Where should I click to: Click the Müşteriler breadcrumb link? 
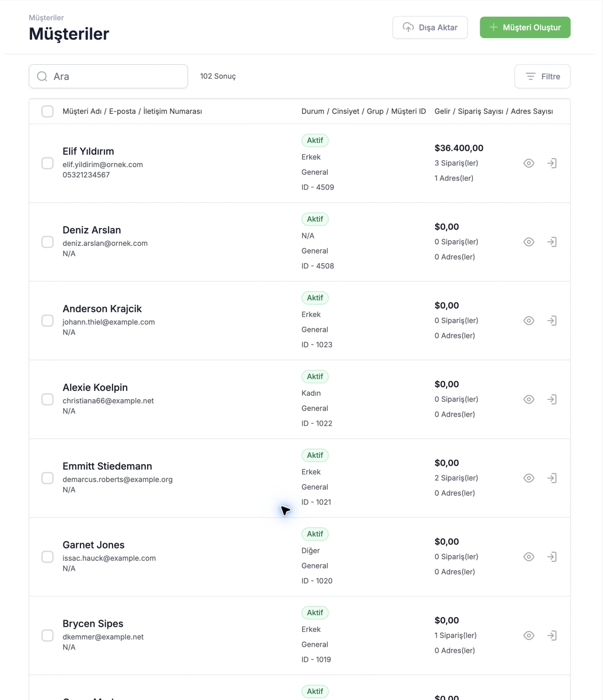[46, 18]
